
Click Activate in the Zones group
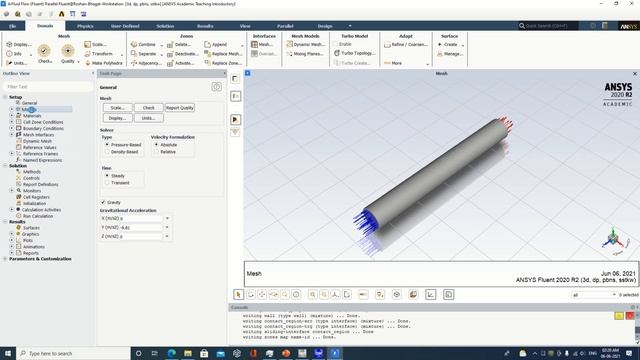click(x=181, y=63)
